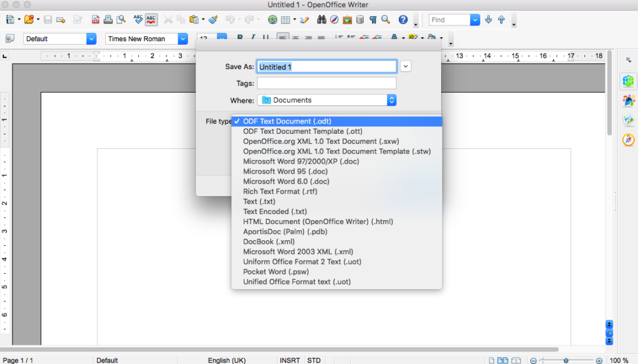Open the sidebar Styles and Formatting icon

(x=629, y=100)
